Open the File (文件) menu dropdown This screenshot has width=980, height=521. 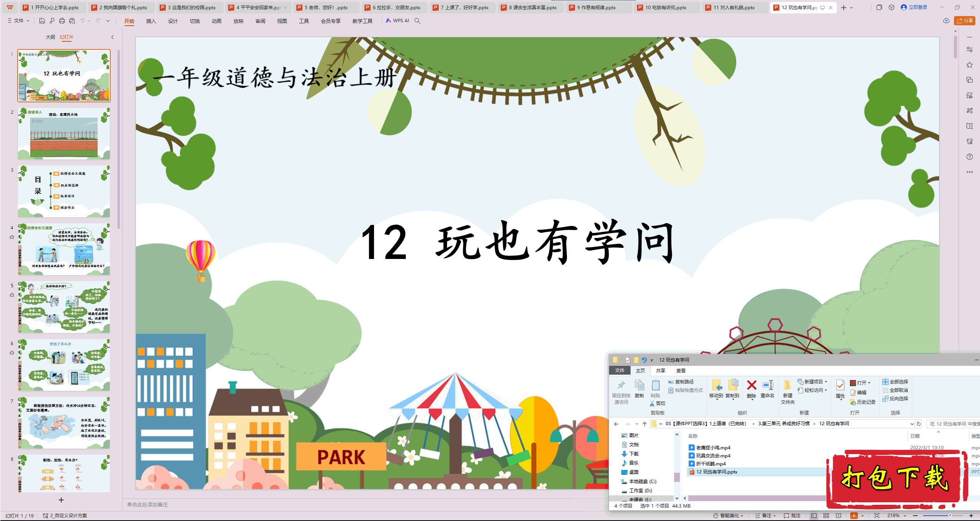(x=18, y=21)
